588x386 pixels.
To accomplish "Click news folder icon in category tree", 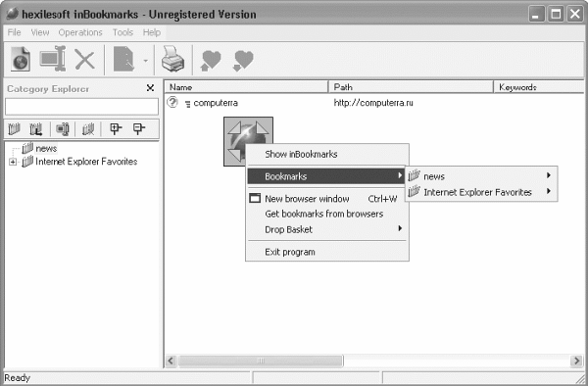I will [27, 148].
